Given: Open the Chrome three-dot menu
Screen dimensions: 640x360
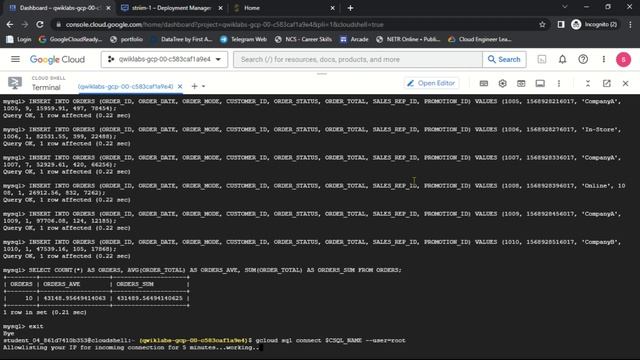Looking at the screenshot, I should pyautogui.click(x=630, y=24).
